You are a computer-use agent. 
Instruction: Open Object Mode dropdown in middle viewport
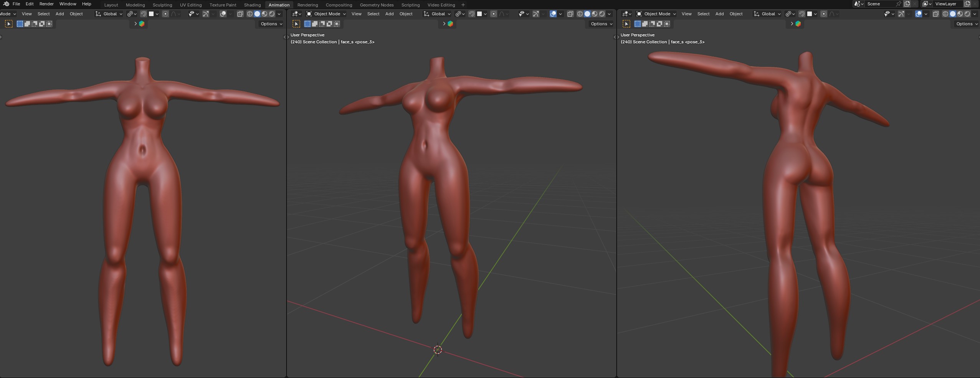326,14
